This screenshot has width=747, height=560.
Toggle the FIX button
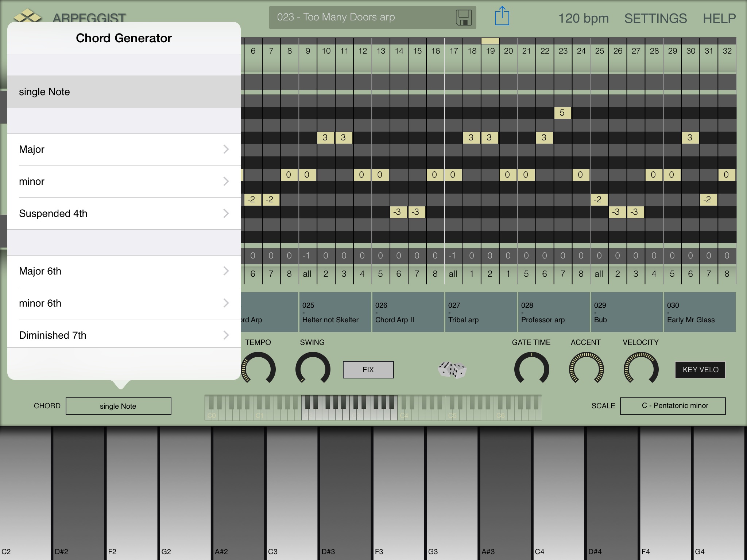pos(368,370)
